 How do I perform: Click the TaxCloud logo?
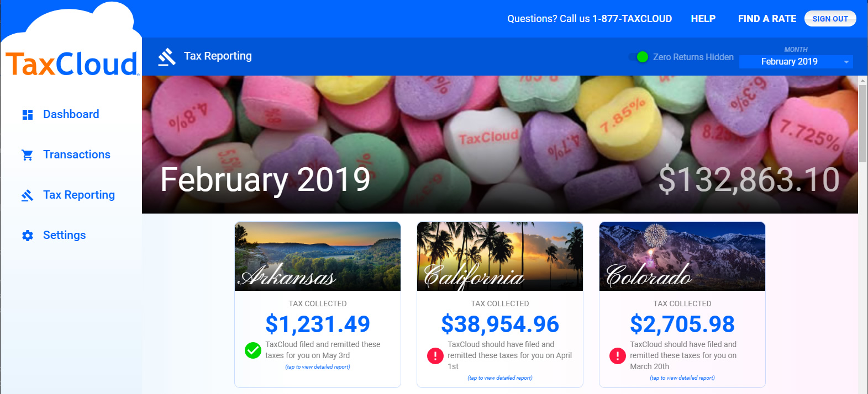tap(72, 64)
